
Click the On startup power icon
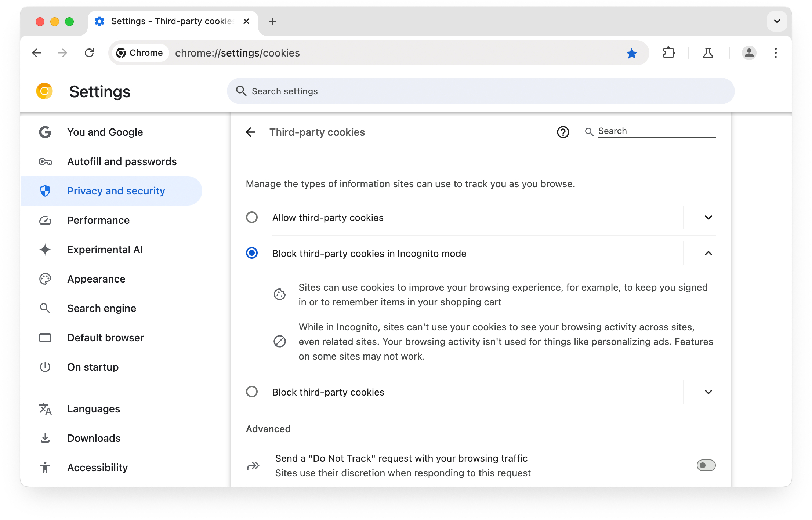[45, 367]
